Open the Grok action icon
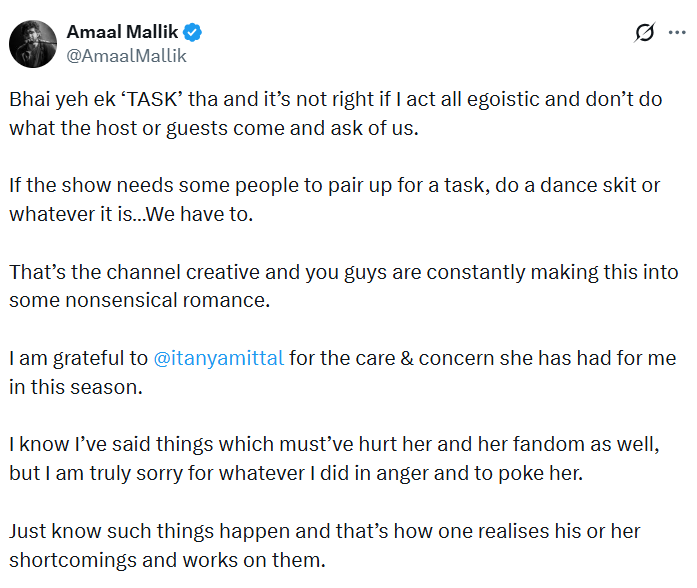 [645, 33]
